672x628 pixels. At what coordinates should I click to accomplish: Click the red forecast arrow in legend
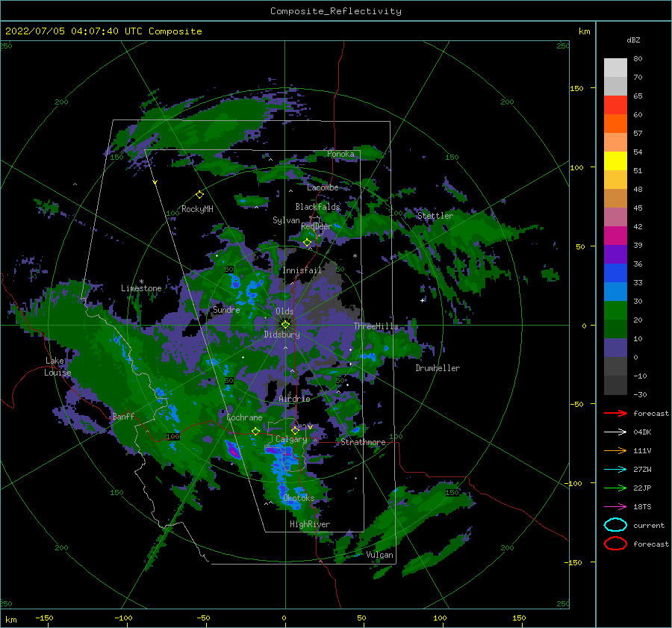click(x=615, y=413)
